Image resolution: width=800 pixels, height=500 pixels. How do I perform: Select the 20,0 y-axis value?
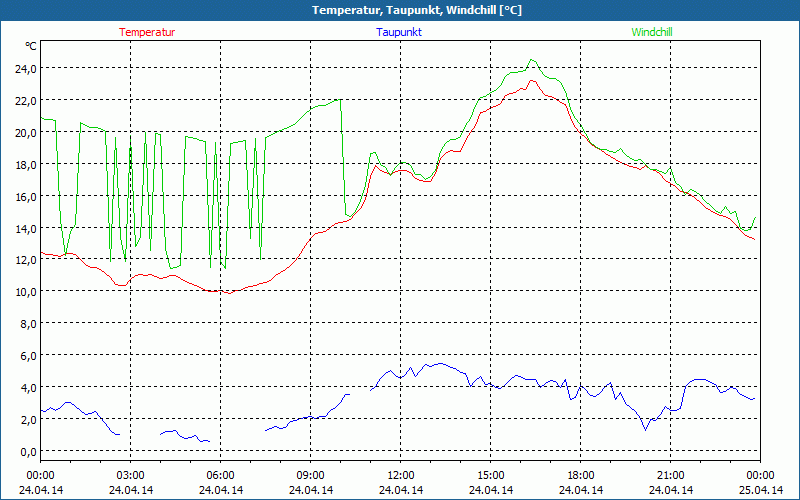click(26, 132)
